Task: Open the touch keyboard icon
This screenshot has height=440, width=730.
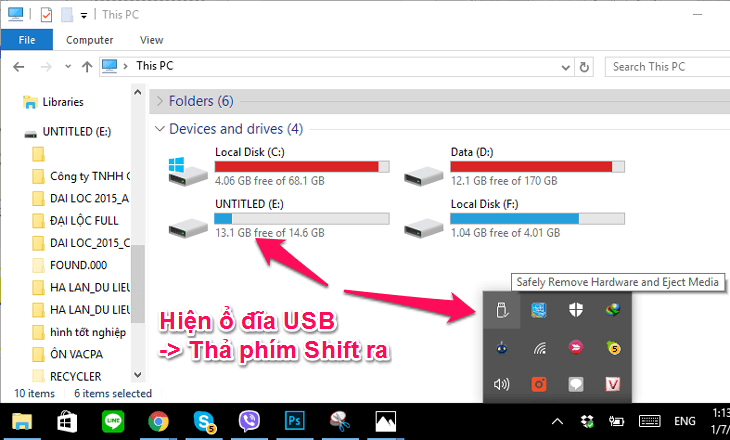Action: point(649,421)
